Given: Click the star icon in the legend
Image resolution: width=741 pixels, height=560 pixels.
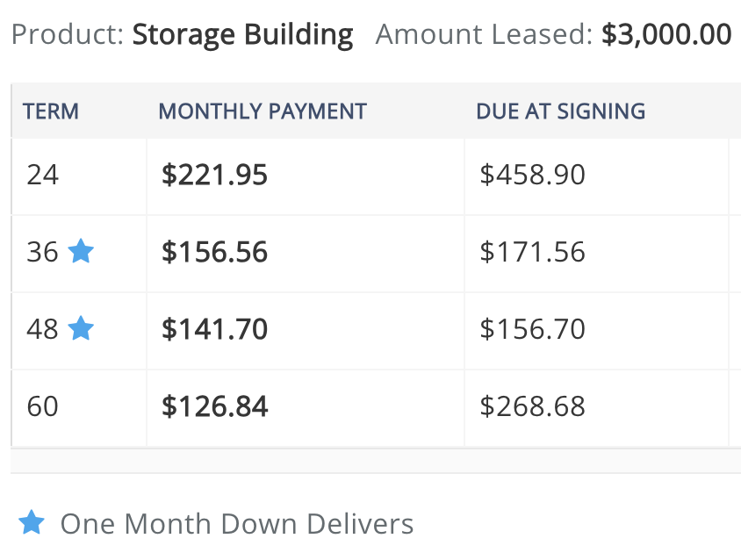Looking at the screenshot, I should pyautogui.click(x=32, y=522).
